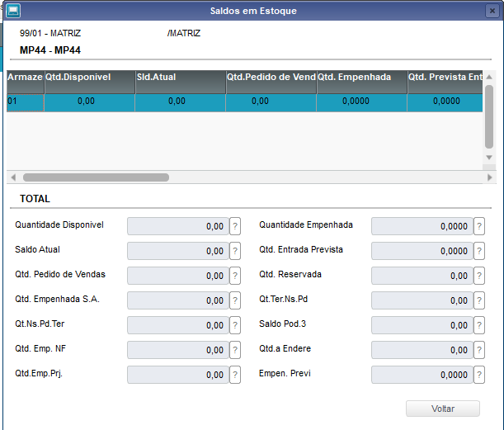Open help for Qtd. Emp. NF
Screen dimensions: 504x430
(235, 350)
